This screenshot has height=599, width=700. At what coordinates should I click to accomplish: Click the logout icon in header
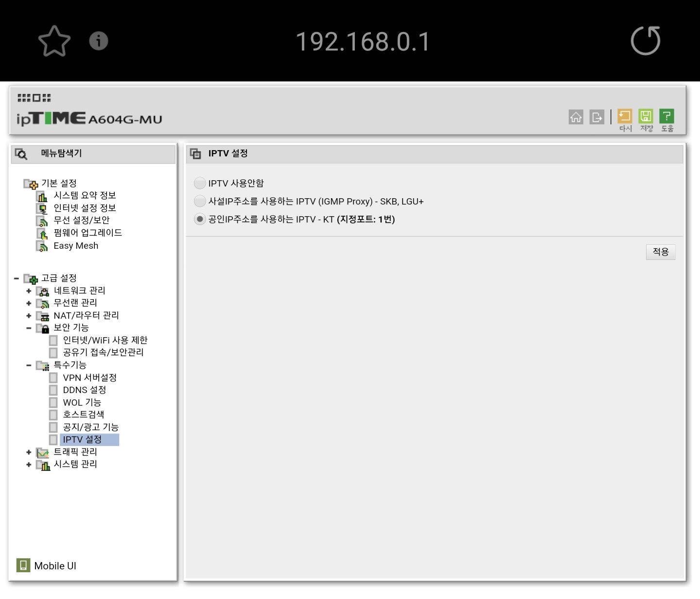tap(597, 117)
